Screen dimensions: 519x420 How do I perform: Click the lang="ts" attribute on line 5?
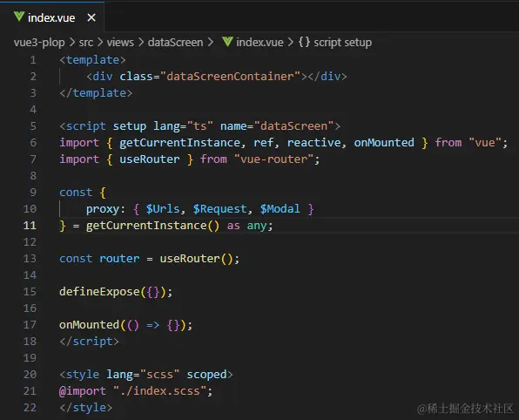(x=183, y=126)
